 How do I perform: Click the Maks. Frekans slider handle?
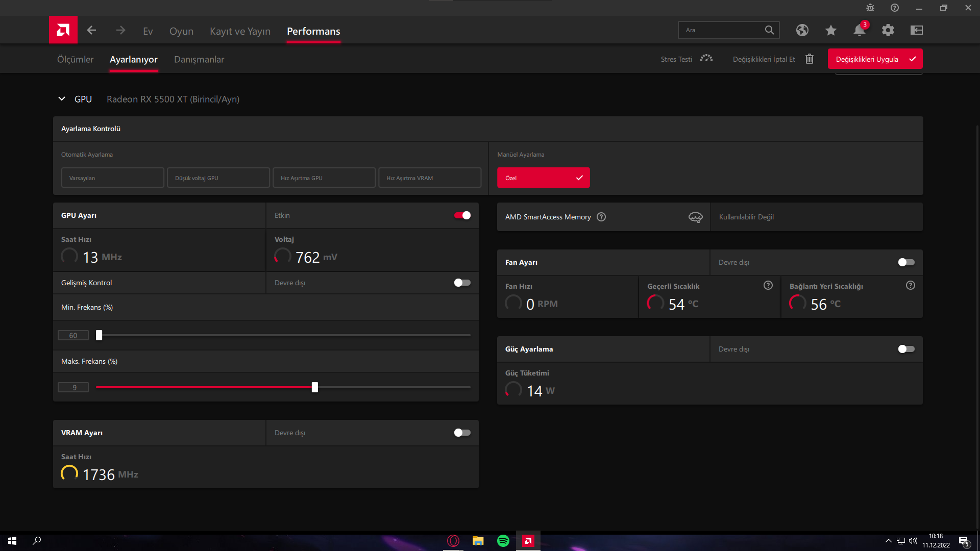pos(315,387)
